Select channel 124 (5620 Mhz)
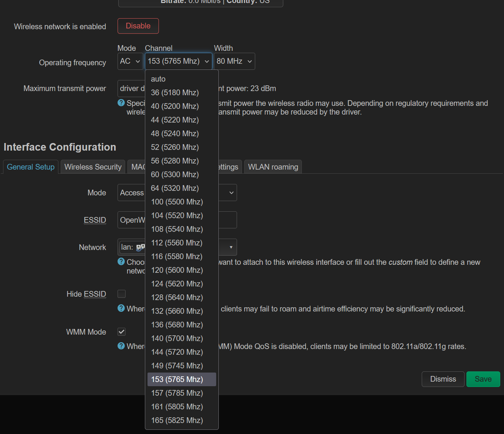Image resolution: width=504 pixels, height=434 pixels. pos(182,284)
